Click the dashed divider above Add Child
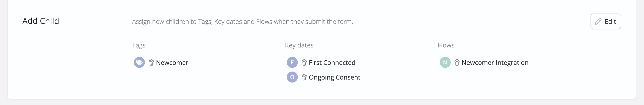Screen dimensions: 644x105 click(x=322, y=6)
